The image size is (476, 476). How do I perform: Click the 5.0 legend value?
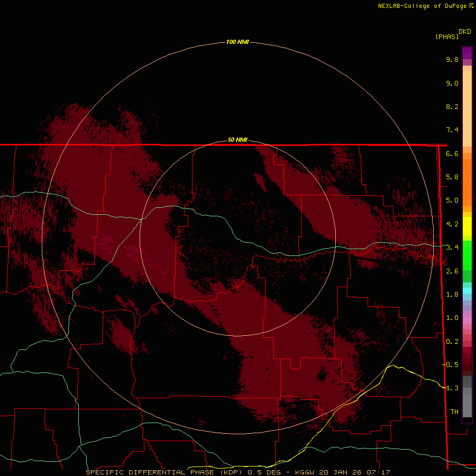[x=452, y=200]
